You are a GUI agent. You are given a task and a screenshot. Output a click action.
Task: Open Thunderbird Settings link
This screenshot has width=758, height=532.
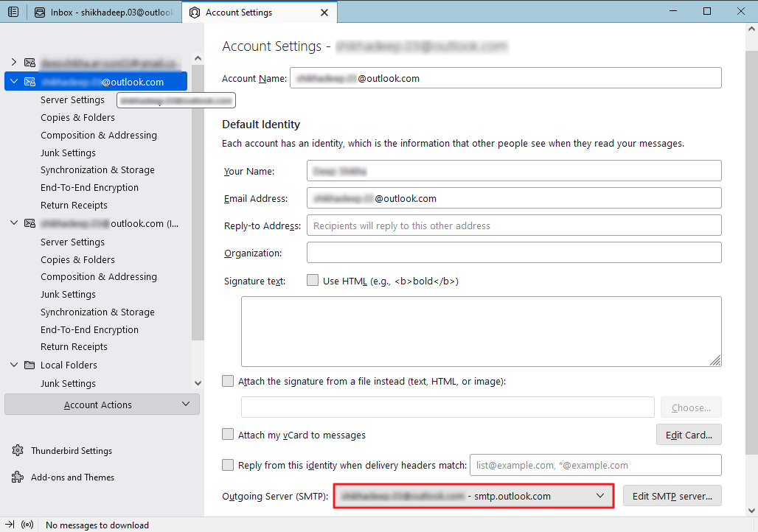coord(72,450)
